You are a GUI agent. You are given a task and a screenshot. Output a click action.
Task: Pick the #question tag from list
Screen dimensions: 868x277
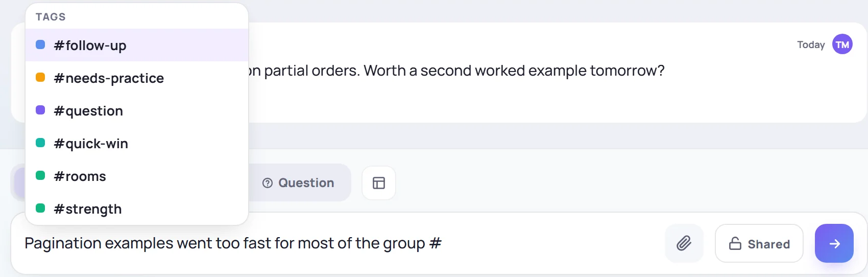pyautogui.click(x=137, y=110)
